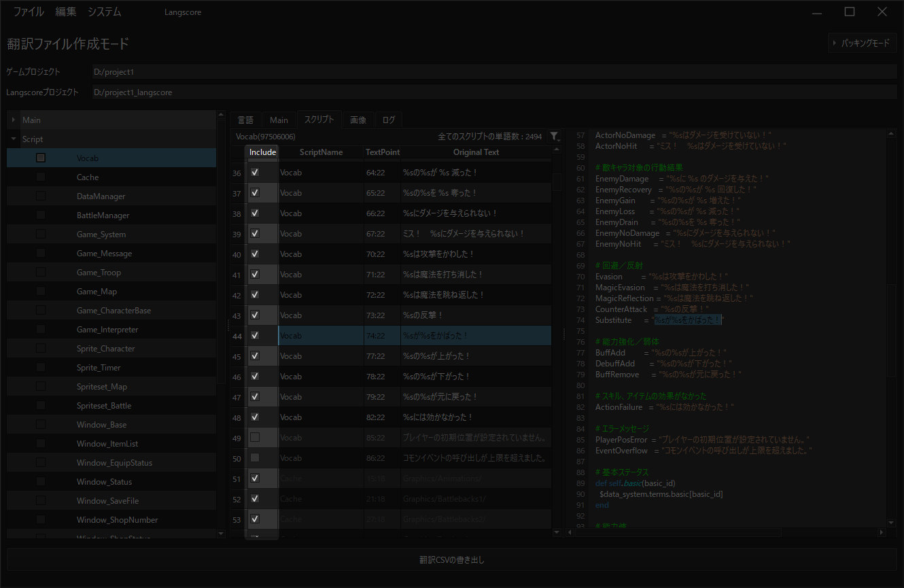Switch to the Main tab

coord(279,120)
